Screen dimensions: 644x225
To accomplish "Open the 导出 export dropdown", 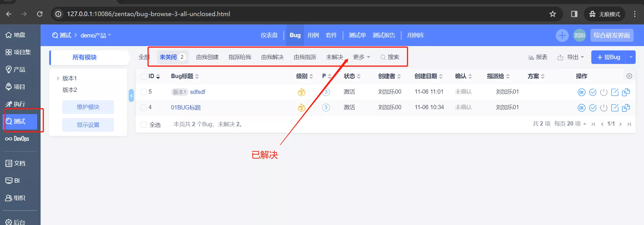I will (x=571, y=57).
